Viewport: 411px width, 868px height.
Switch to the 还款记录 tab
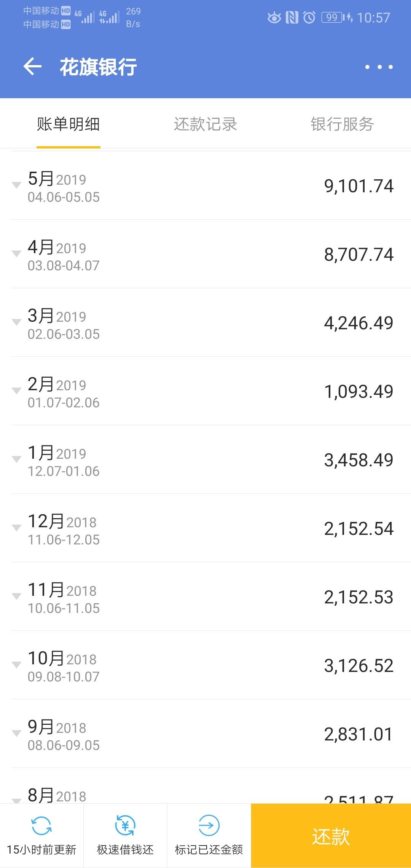coord(205,124)
